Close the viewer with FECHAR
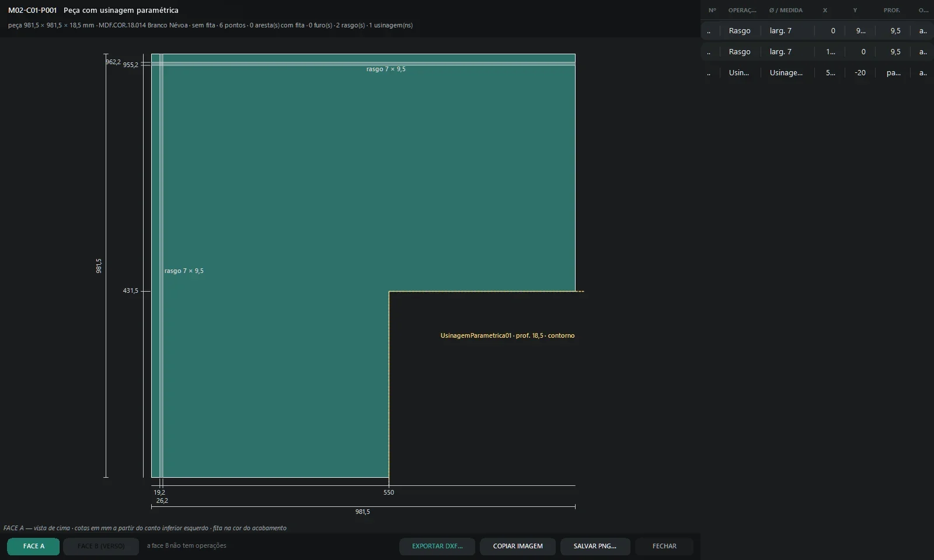 point(664,547)
